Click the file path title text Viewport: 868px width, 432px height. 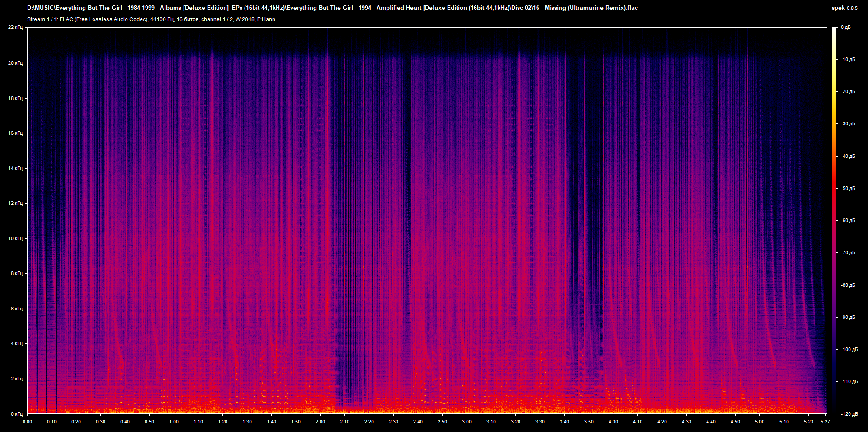pyautogui.click(x=332, y=8)
